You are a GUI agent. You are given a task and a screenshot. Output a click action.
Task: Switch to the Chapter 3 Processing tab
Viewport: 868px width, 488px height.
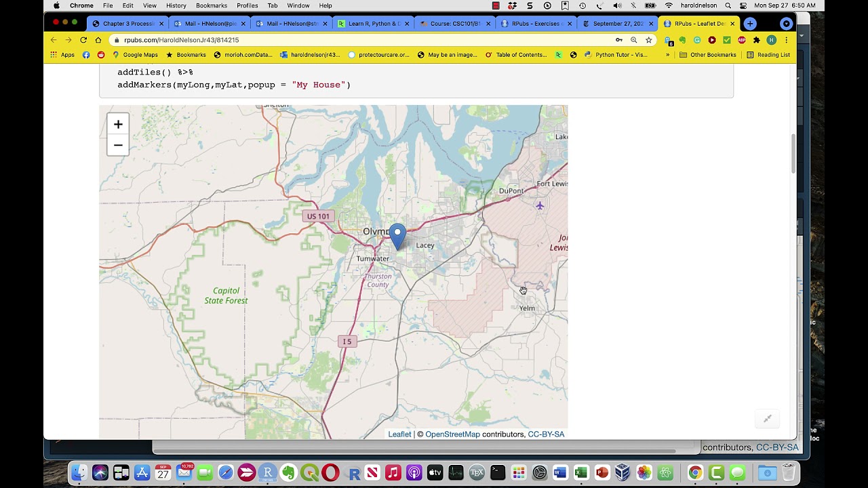coord(128,24)
